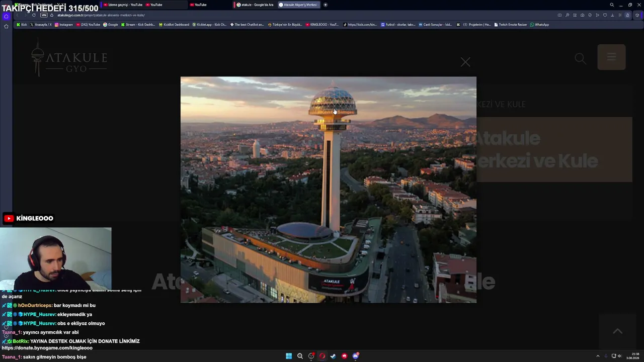Screen dimensions: 644x362
Task: Open the Google bookmark
Action: pyautogui.click(x=111, y=25)
